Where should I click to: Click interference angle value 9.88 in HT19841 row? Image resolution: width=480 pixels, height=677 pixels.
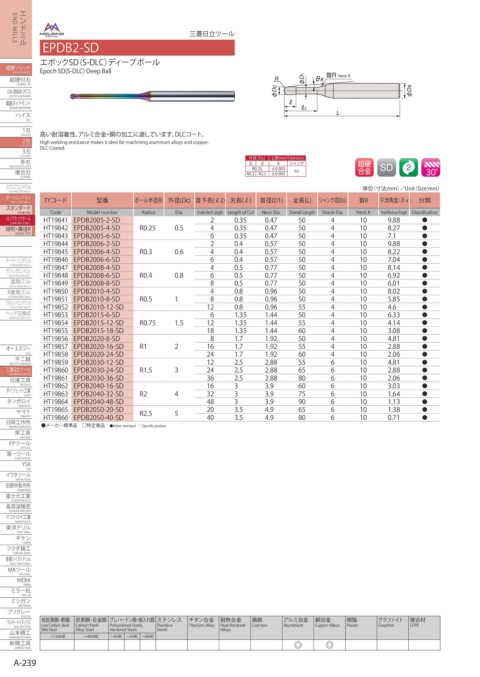(394, 220)
